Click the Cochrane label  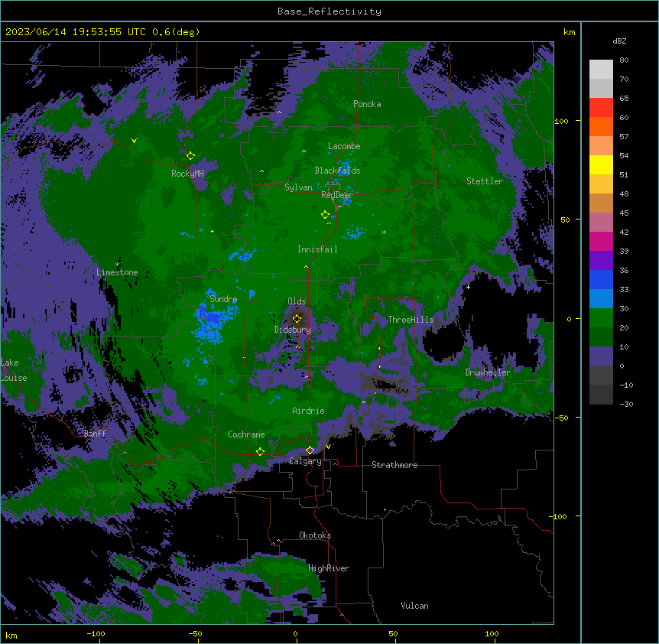(246, 434)
